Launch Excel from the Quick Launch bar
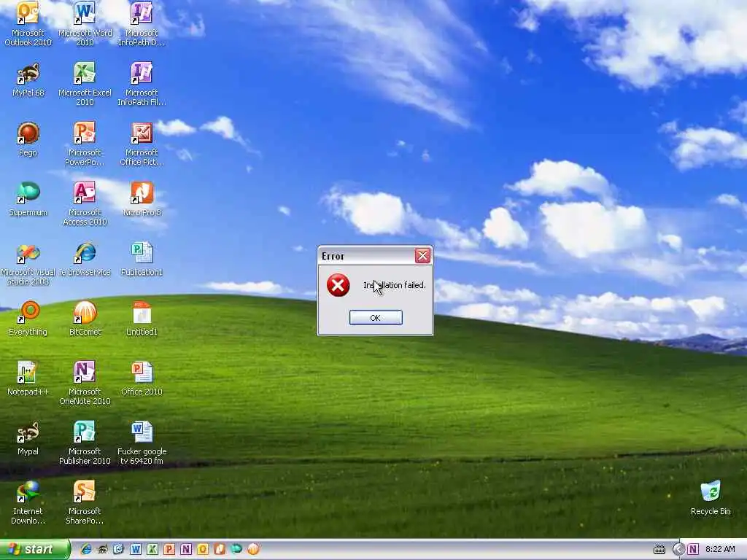The image size is (747, 560). click(152, 549)
